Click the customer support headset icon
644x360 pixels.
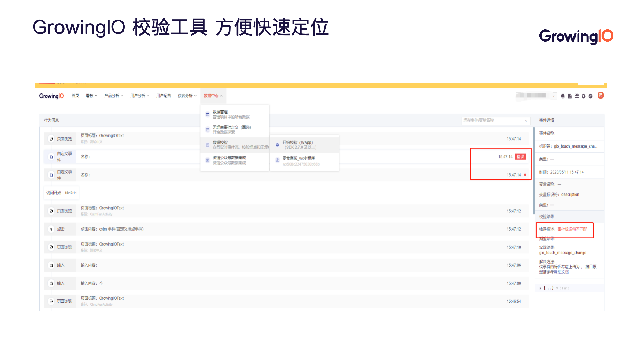coord(576,96)
